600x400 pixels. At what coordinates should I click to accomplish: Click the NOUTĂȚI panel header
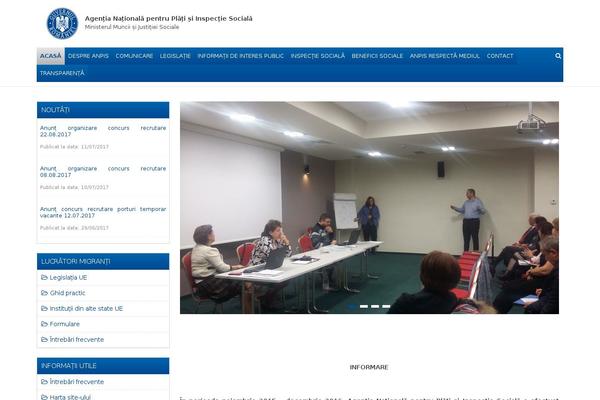click(103, 110)
